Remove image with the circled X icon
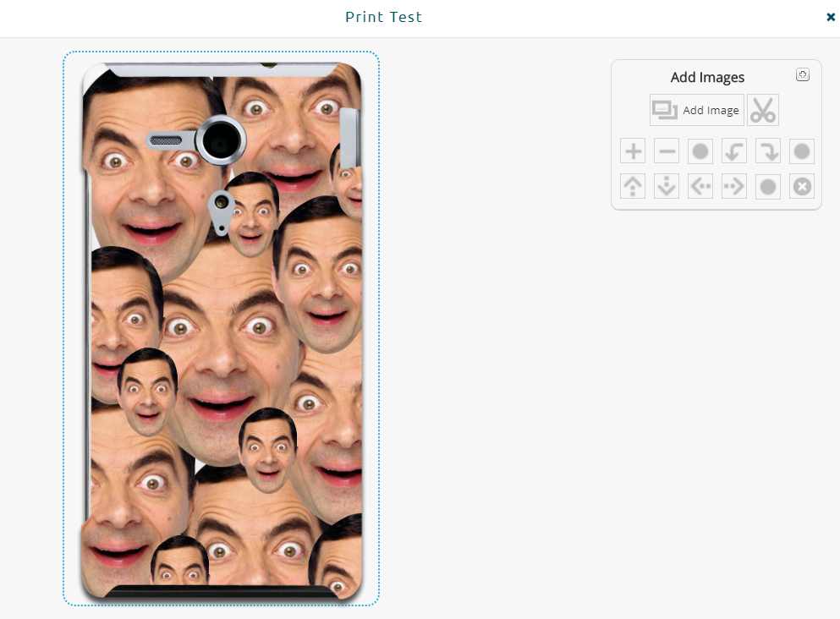This screenshot has width=840, height=619. pos(801,186)
